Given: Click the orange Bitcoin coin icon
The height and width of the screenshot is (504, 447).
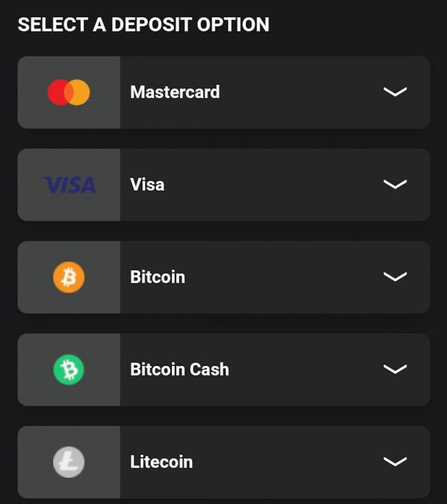Looking at the screenshot, I should click(69, 277).
